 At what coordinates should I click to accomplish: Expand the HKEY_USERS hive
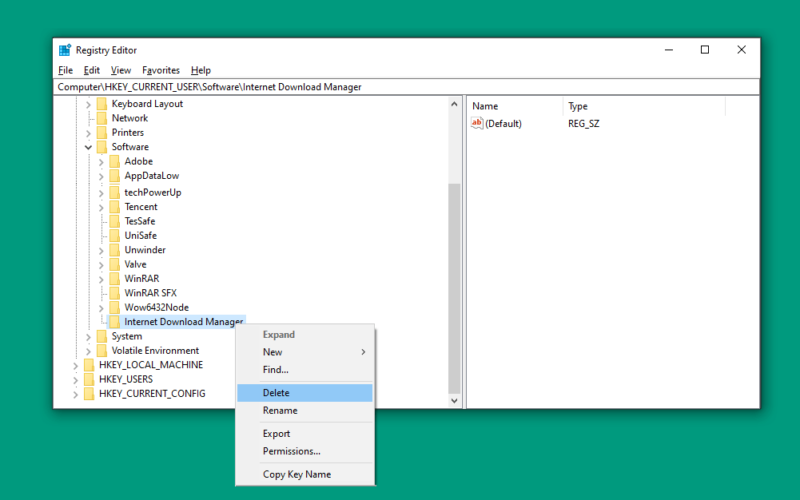coord(75,380)
